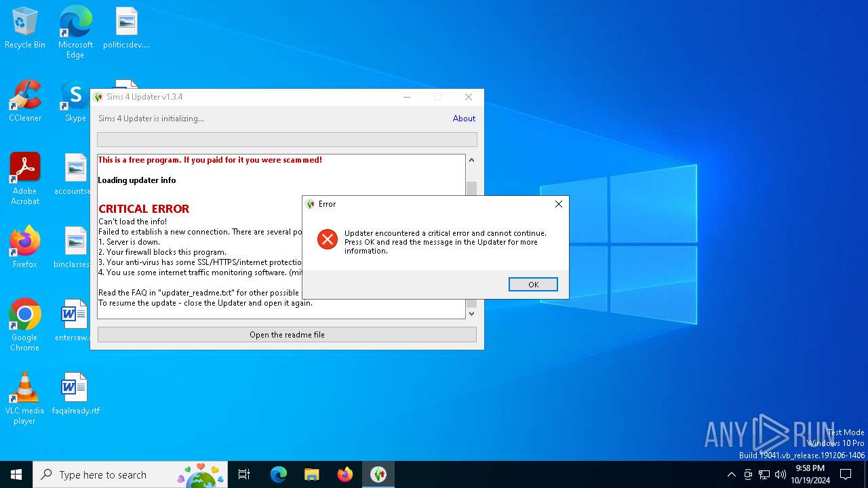The height and width of the screenshot is (488, 868).
Task: Close the Sims 4 Updater window
Action: [469, 97]
